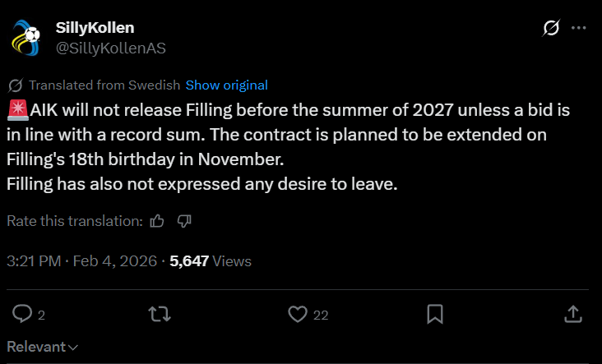Click the reply count number 2
The width and height of the screenshot is (602, 364).
click(41, 315)
